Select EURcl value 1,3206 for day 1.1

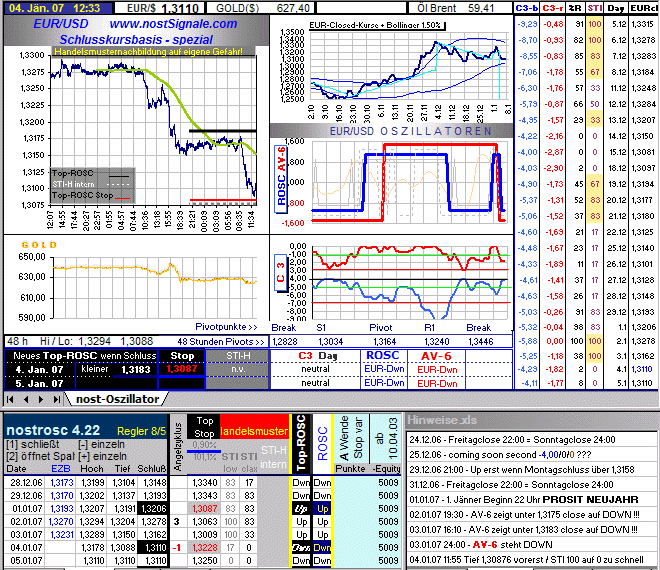point(643,327)
